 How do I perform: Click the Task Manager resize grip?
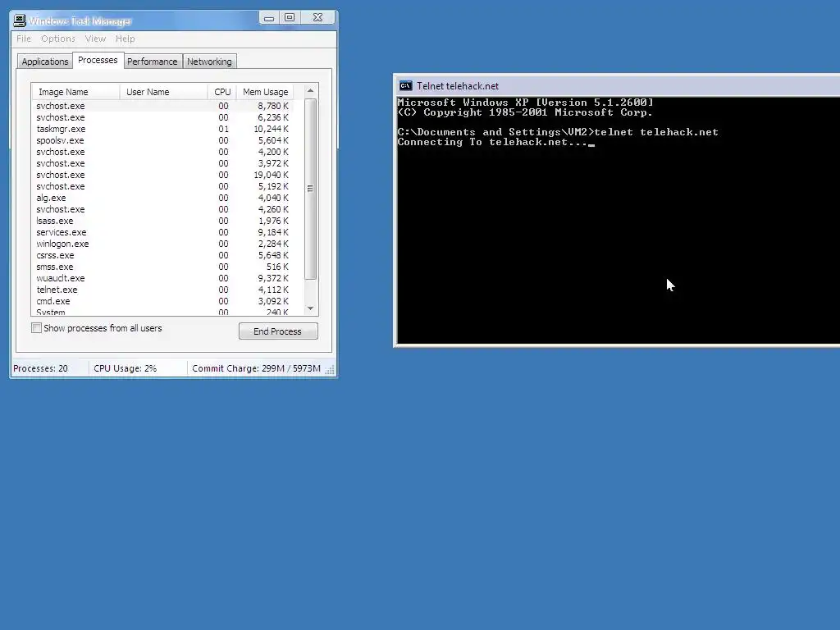[330, 370]
